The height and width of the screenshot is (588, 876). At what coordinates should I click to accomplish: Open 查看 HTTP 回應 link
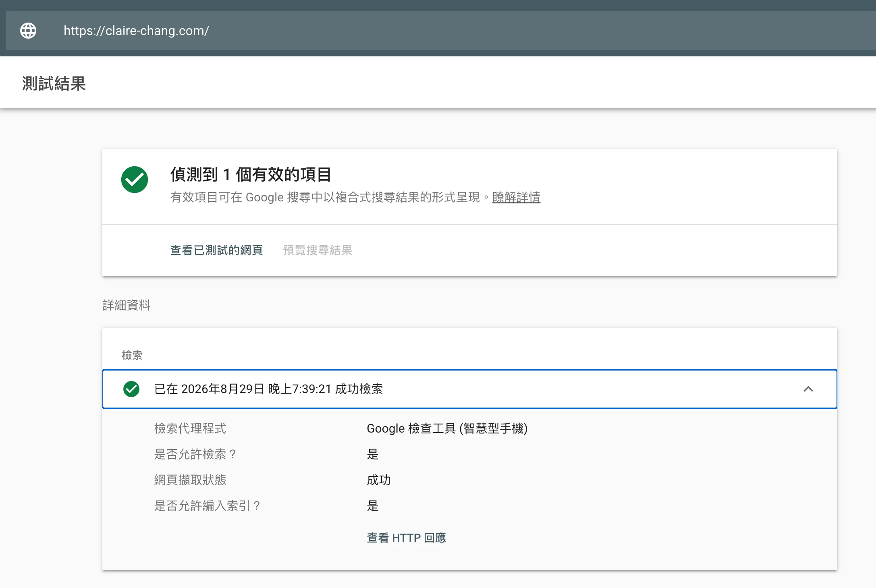pos(406,538)
